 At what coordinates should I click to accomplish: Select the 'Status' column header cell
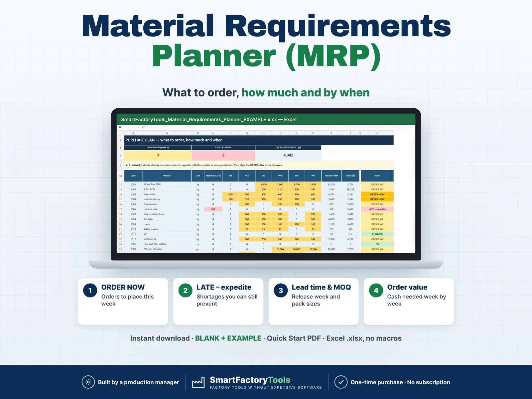(377, 176)
